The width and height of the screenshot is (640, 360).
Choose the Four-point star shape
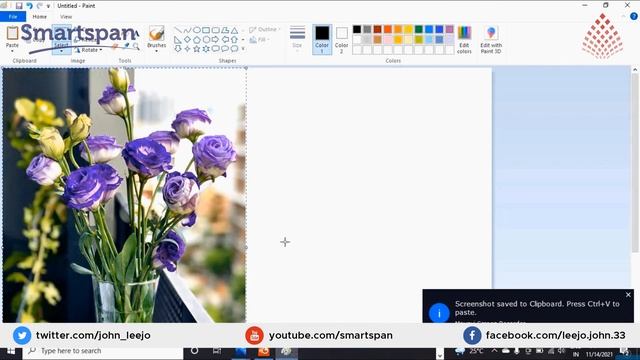click(187, 49)
